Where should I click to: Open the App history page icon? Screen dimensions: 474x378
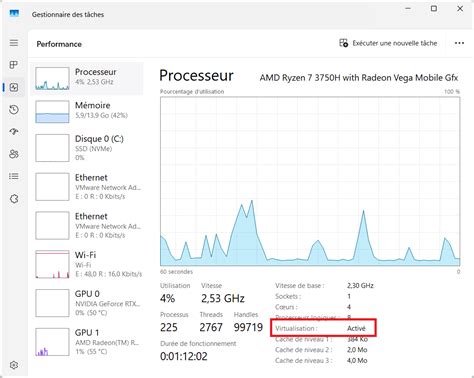(x=14, y=110)
